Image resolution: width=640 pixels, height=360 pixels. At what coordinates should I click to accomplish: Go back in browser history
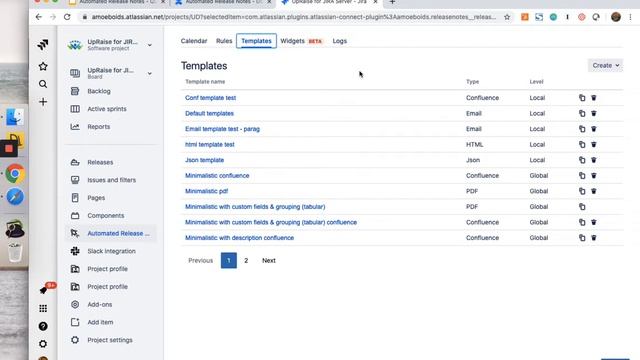38,17
